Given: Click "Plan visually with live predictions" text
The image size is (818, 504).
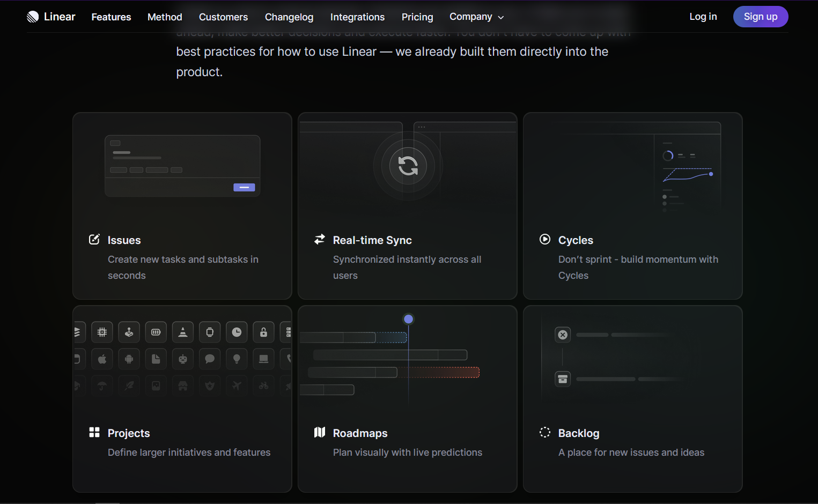Looking at the screenshot, I should click(x=408, y=453).
